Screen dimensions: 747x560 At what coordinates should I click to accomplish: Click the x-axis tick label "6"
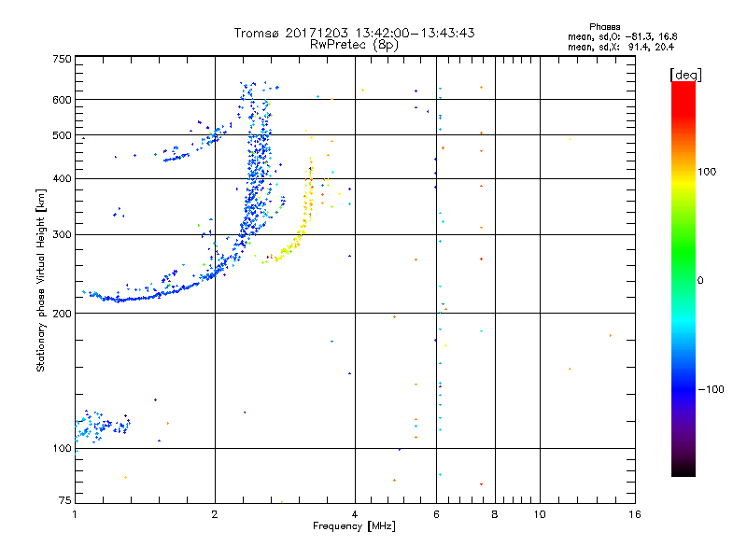[436, 514]
